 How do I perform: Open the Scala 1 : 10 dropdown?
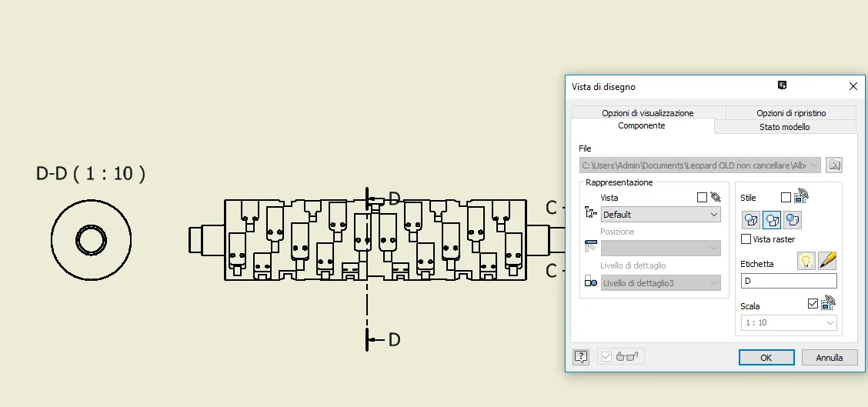tap(788, 322)
